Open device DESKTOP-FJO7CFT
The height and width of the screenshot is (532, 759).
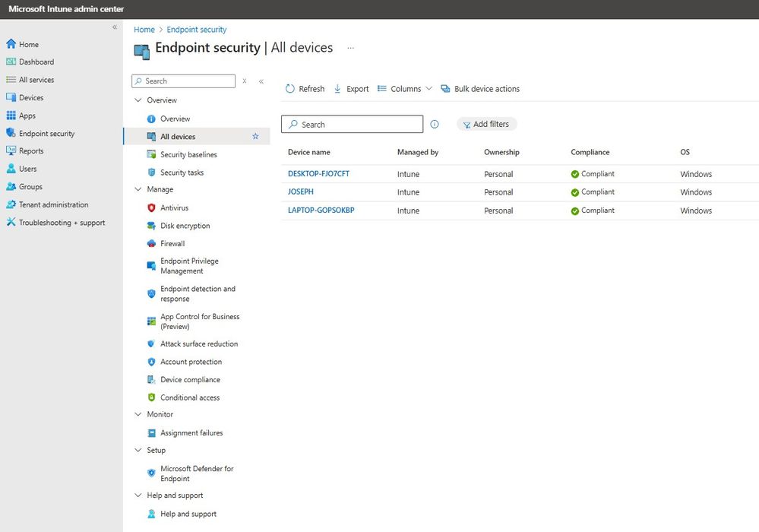tap(318, 174)
